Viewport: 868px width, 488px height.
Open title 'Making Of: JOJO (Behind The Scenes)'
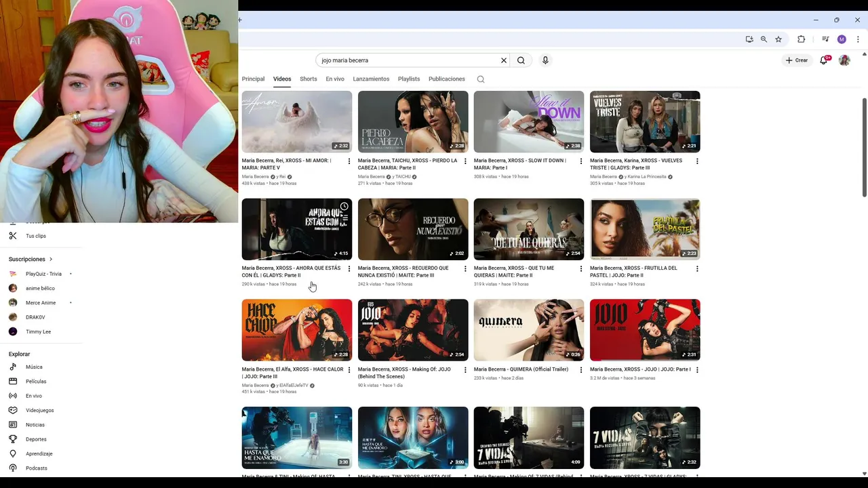(x=404, y=373)
